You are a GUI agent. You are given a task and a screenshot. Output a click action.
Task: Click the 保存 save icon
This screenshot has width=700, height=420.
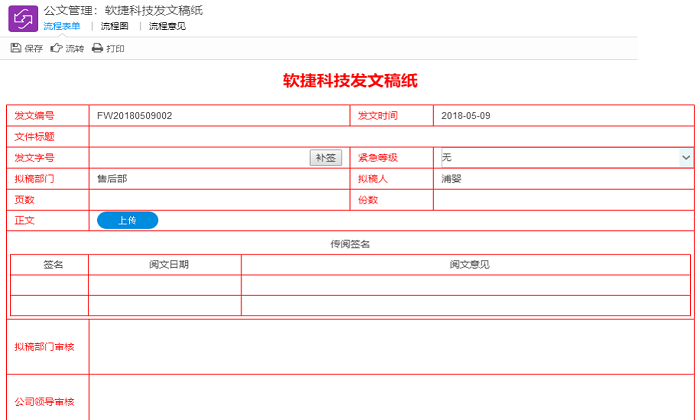[x=16, y=48]
